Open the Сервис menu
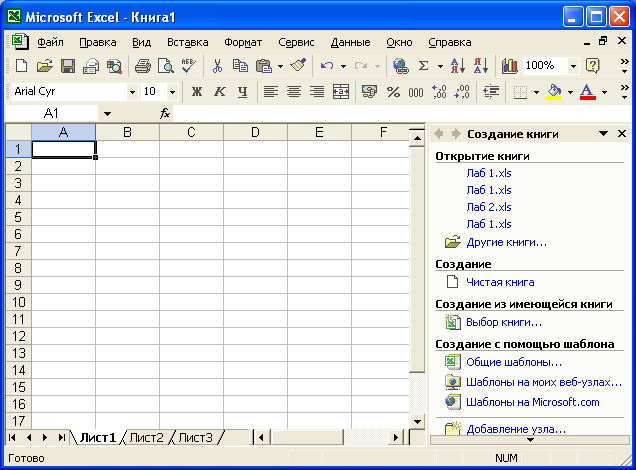Screen dimensions: 636x470 coord(296,42)
